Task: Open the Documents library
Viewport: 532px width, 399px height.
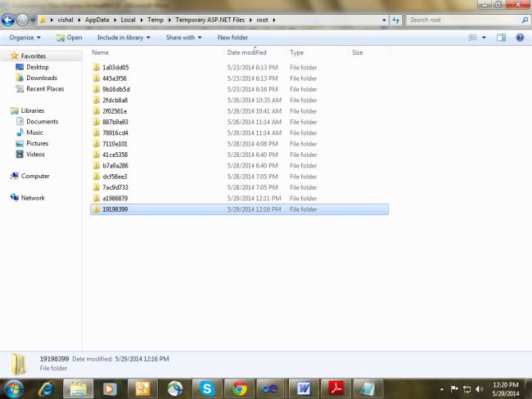Action: 42,121
